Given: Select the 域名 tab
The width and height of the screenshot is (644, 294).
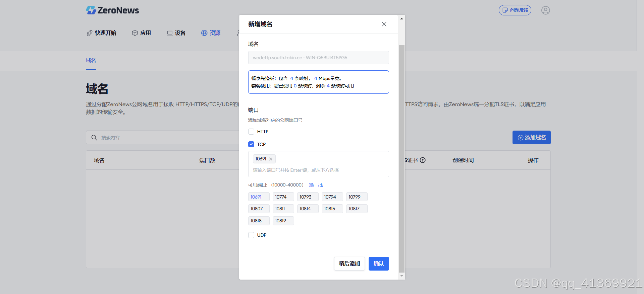Looking at the screenshot, I should (91, 61).
